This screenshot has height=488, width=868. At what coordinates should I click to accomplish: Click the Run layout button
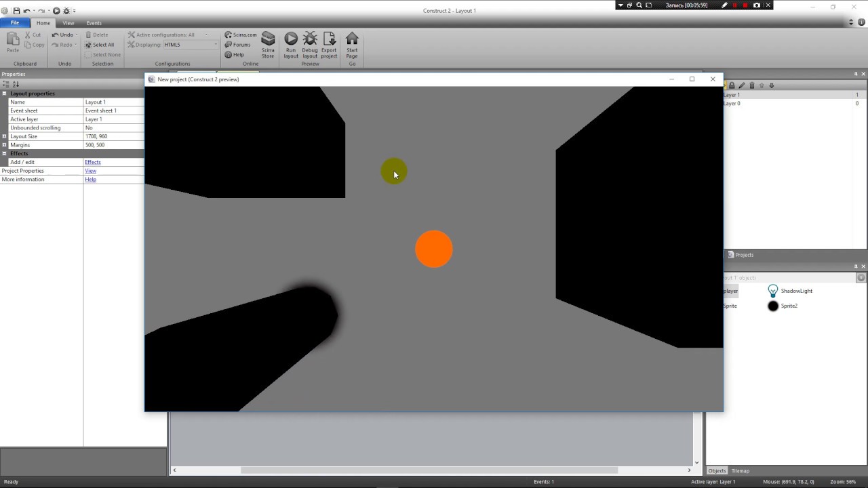(x=291, y=45)
